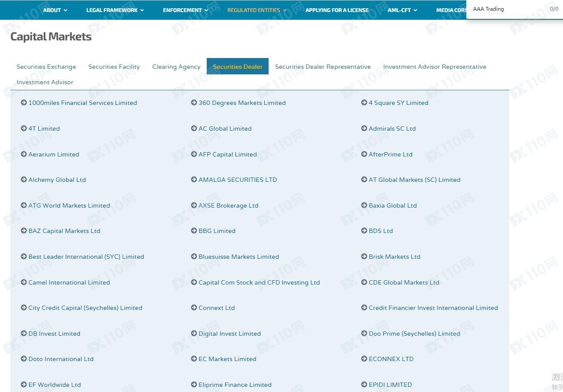Click arrow icon next to AC Global Limited
Screen dimensions: 563x392
194,129
